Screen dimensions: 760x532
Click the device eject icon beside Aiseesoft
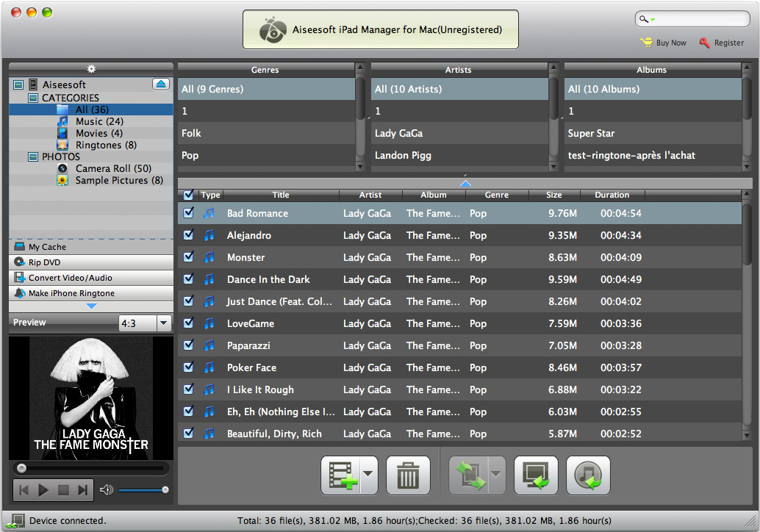(x=161, y=85)
